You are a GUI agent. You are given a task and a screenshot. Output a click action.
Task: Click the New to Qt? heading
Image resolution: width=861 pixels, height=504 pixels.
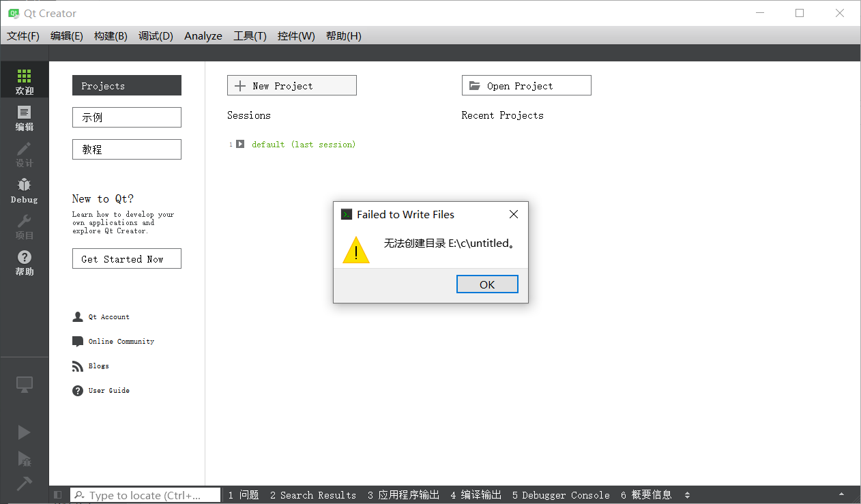(x=103, y=198)
